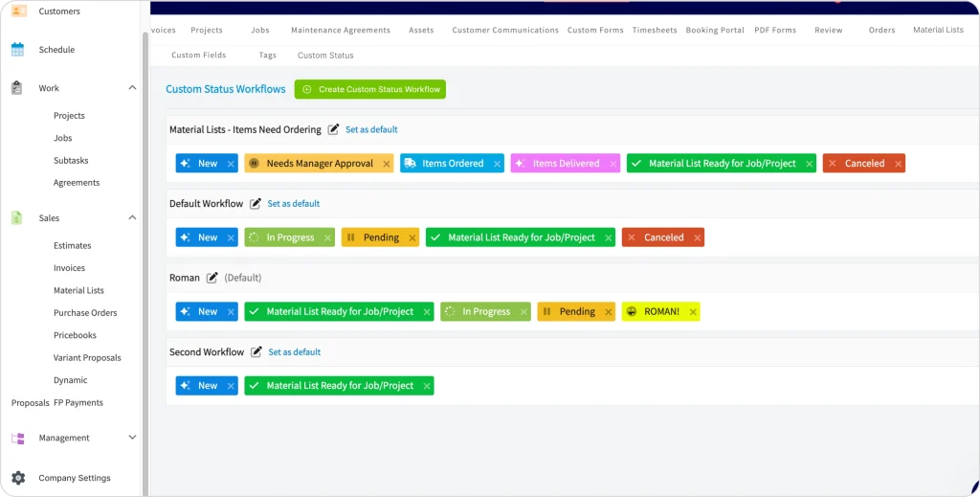Open Subtasks in the sidebar
The image size is (980, 497).
click(71, 161)
